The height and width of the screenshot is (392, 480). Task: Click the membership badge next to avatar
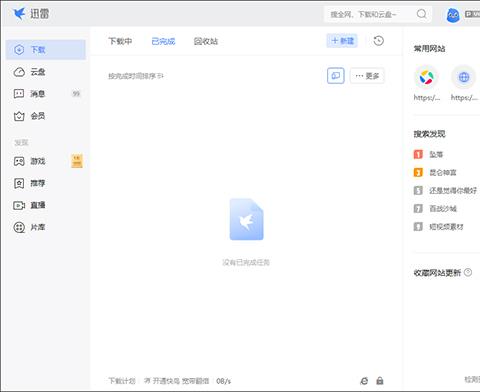472,14
